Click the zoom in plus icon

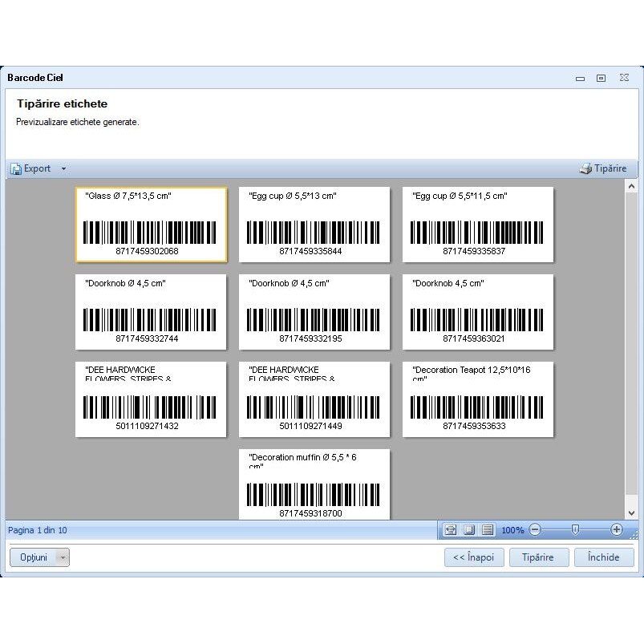pos(618,530)
